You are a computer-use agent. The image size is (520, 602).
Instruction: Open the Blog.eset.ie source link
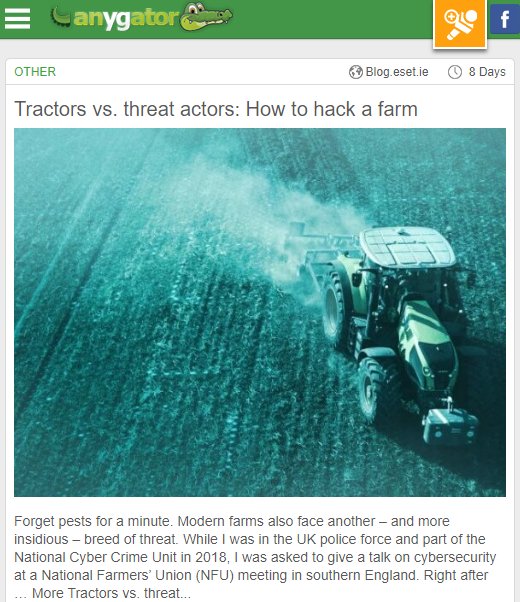pos(397,72)
